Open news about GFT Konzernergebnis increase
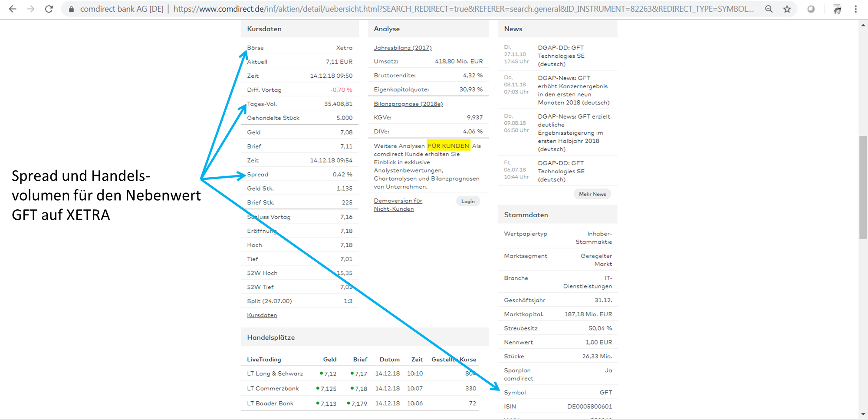Image resolution: width=868 pixels, height=420 pixels. 573,90
